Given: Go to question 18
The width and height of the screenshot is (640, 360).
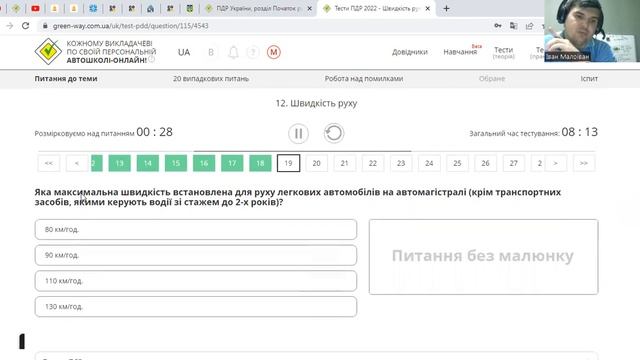Looking at the screenshot, I should (260, 163).
